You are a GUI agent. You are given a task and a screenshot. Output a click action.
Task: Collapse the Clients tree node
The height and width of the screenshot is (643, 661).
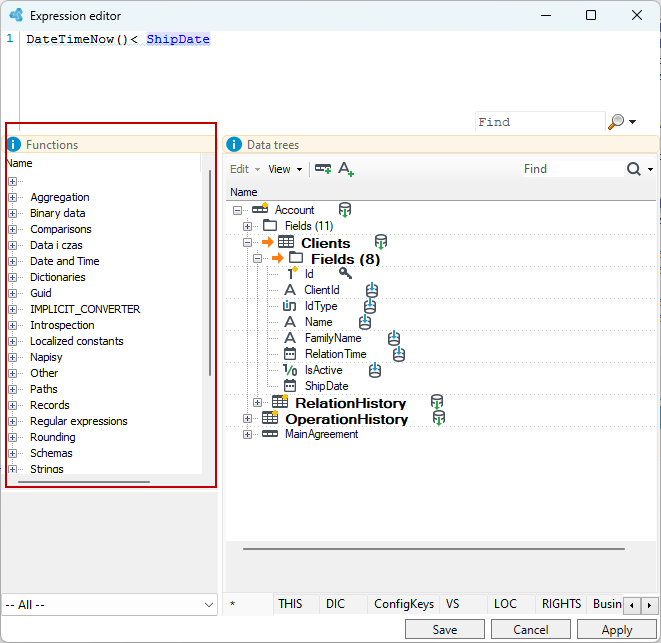pos(247,242)
